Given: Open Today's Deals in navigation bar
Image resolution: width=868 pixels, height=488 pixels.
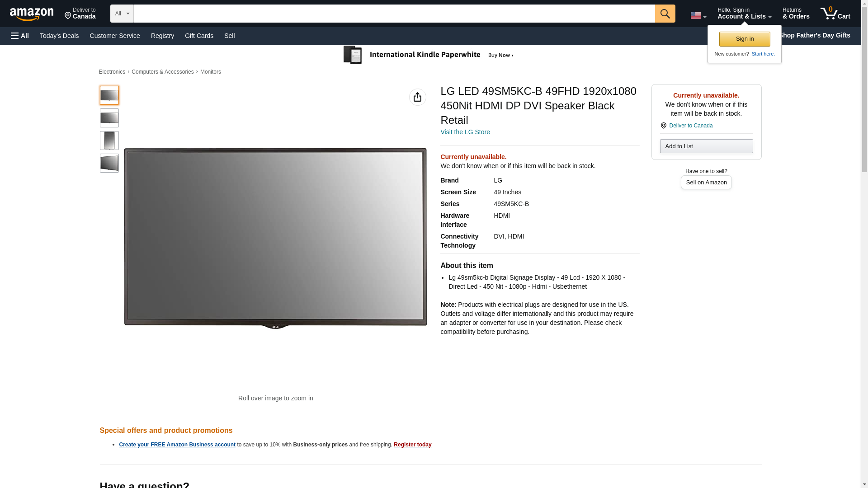Looking at the screenshot, I should click(x=59, y=36).
